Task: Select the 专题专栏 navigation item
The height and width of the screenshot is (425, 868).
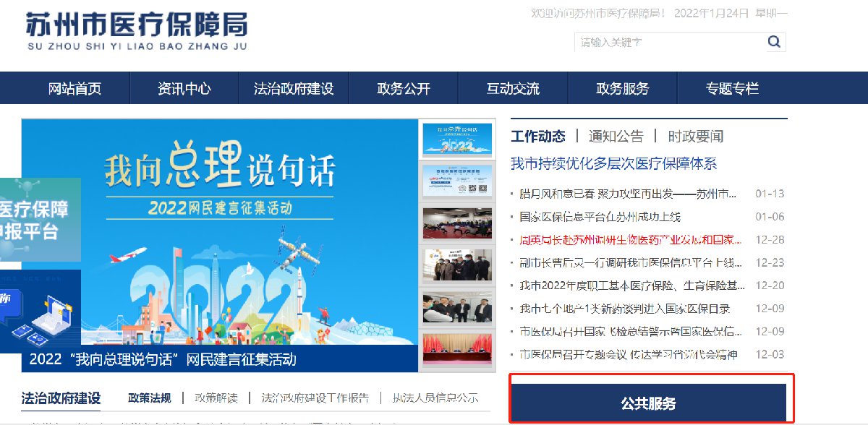Action: click(732, 89)
